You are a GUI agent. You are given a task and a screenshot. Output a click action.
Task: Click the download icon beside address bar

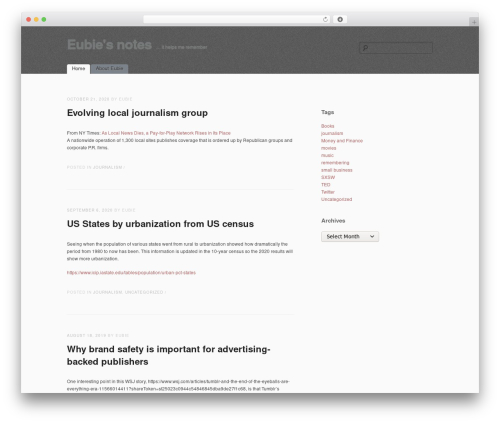(x=340, y=19)
